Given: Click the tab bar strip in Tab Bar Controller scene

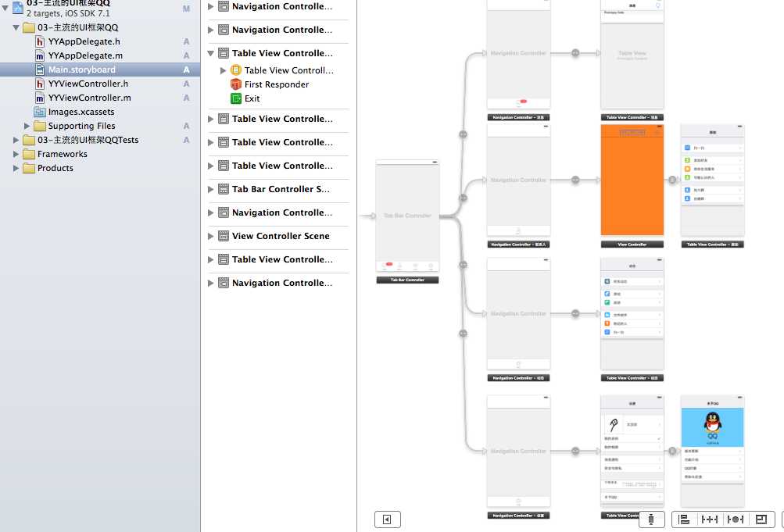Looking at the screenshot, I should 407,266.
